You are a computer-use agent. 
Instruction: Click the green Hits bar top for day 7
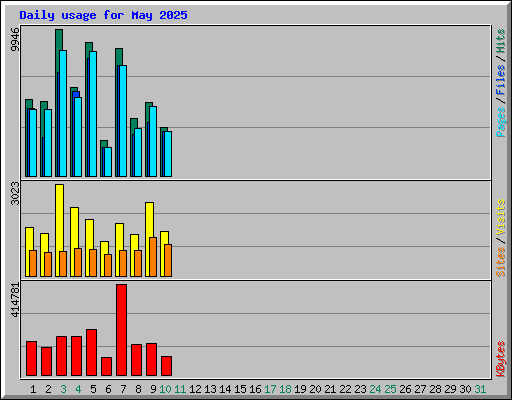(119, 57)
